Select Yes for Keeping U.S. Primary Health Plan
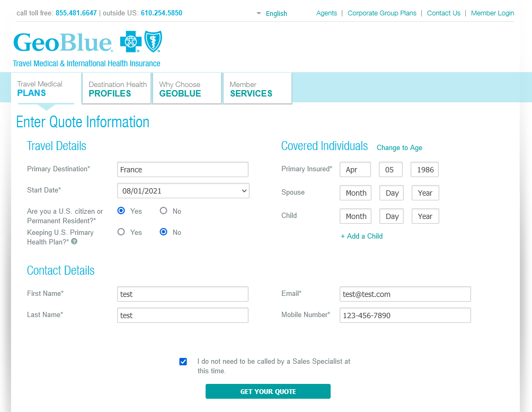532x412 pixels. coord(121,232)
